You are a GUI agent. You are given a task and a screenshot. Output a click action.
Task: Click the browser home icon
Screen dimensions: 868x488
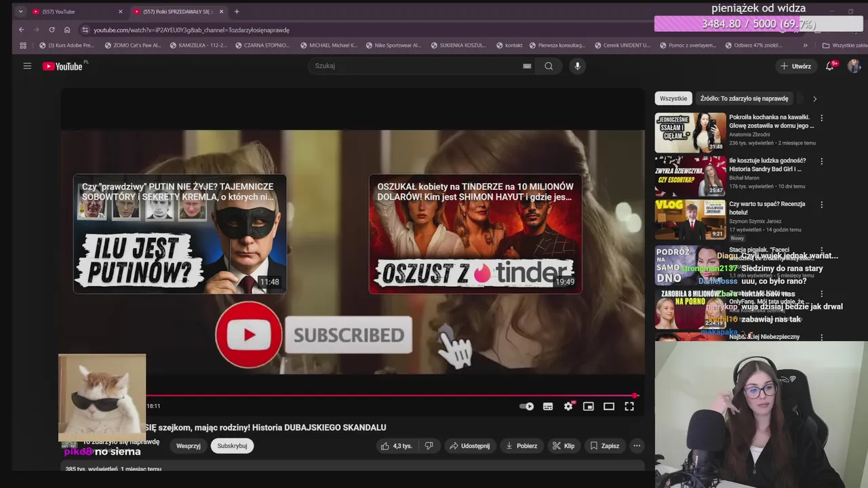point(67,30)
